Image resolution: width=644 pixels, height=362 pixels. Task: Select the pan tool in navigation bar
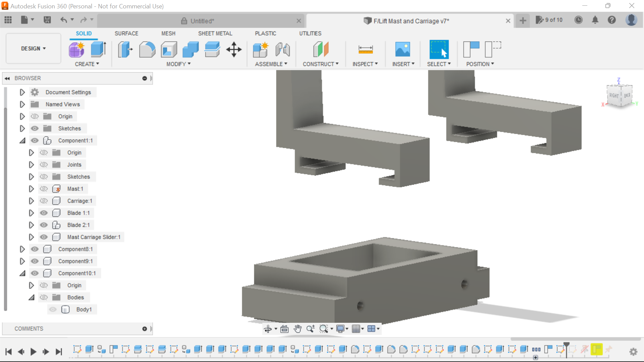298,329
